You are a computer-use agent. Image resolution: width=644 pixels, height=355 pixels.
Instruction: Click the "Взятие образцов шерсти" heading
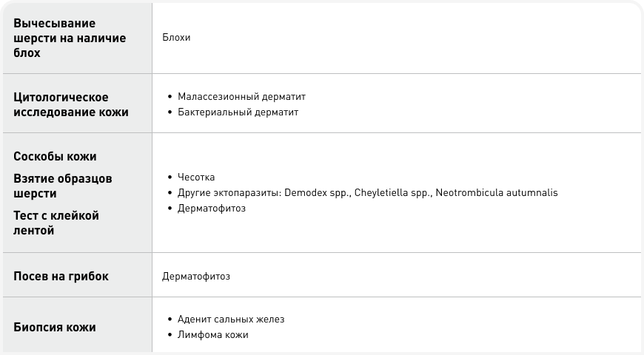click(x=63, y=186)
